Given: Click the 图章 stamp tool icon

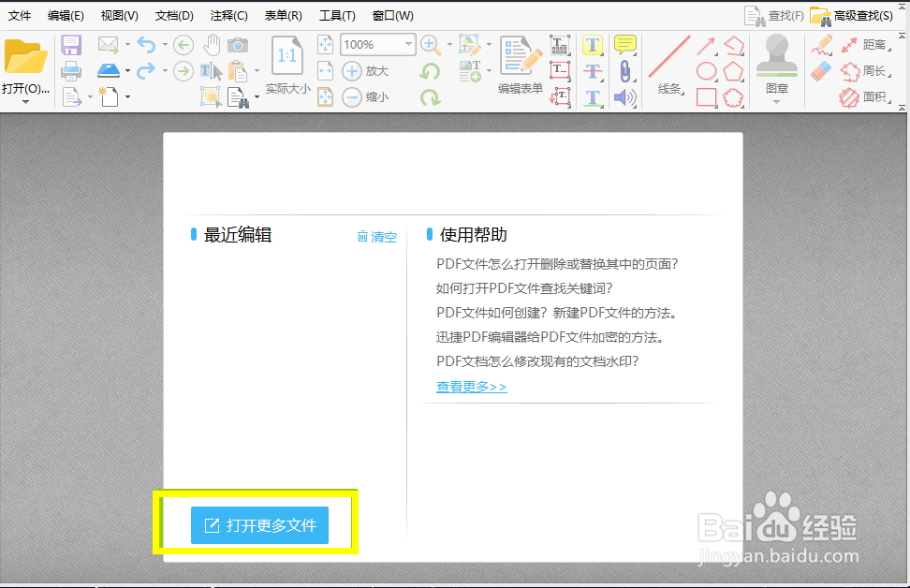Looking at the screenshot, I should [776, 56].
